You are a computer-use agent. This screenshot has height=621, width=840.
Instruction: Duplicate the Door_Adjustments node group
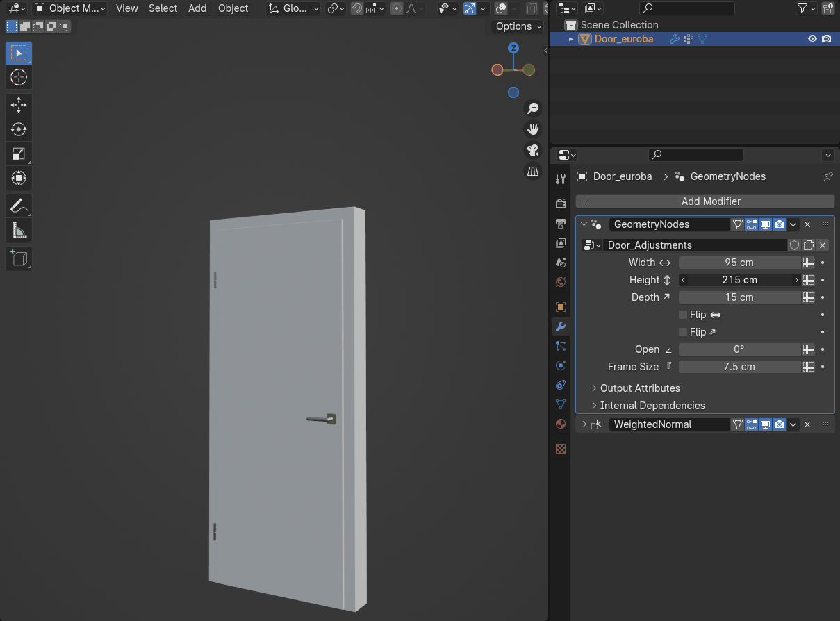coord(809,245)
